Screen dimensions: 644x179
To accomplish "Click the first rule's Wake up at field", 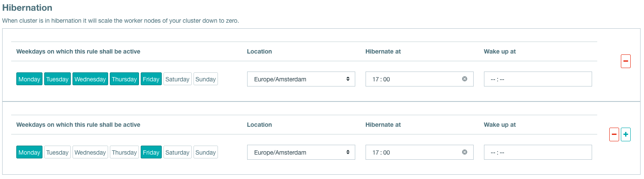I will coord(538,79).
